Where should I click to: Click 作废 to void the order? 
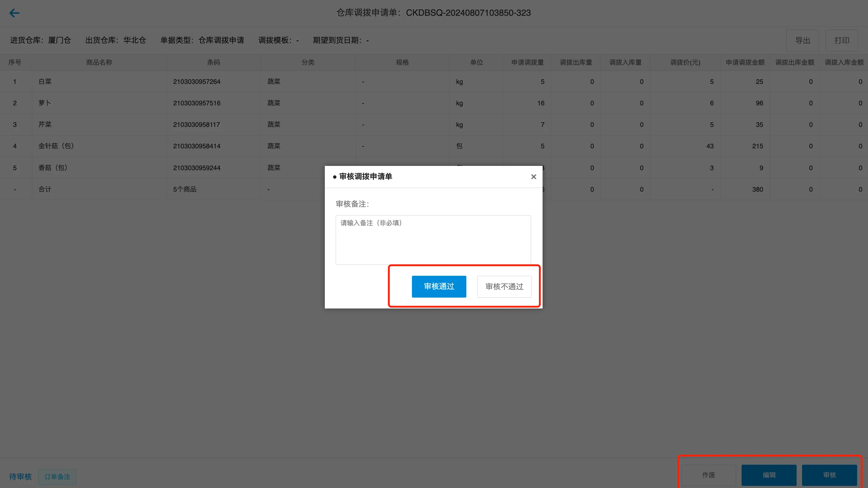(708, 475)
